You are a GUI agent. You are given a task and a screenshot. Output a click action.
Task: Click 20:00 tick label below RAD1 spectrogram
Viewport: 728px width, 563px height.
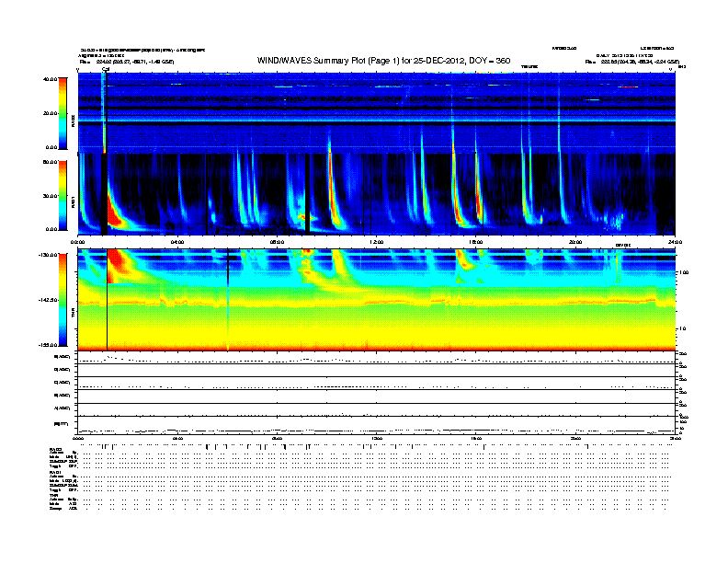pos(575,242)
